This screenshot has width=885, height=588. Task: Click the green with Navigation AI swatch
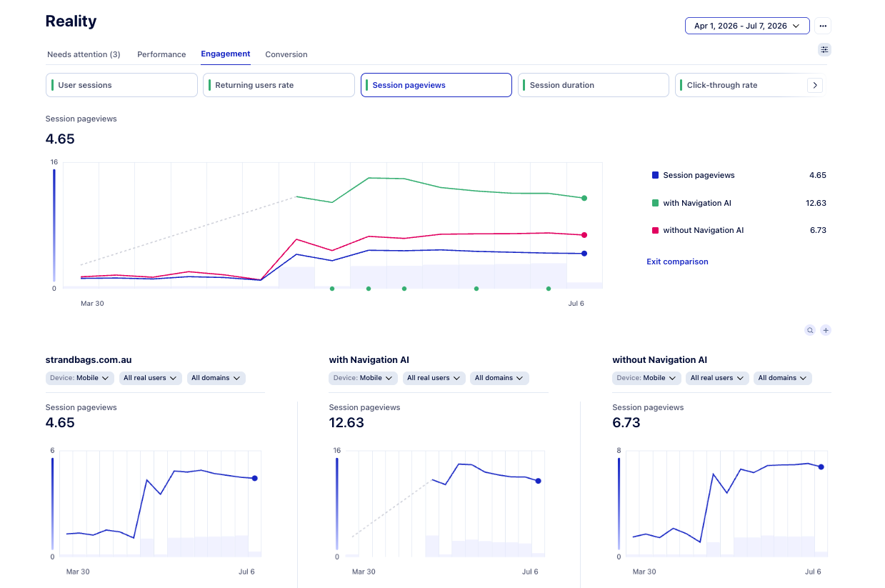click(655, 203)
